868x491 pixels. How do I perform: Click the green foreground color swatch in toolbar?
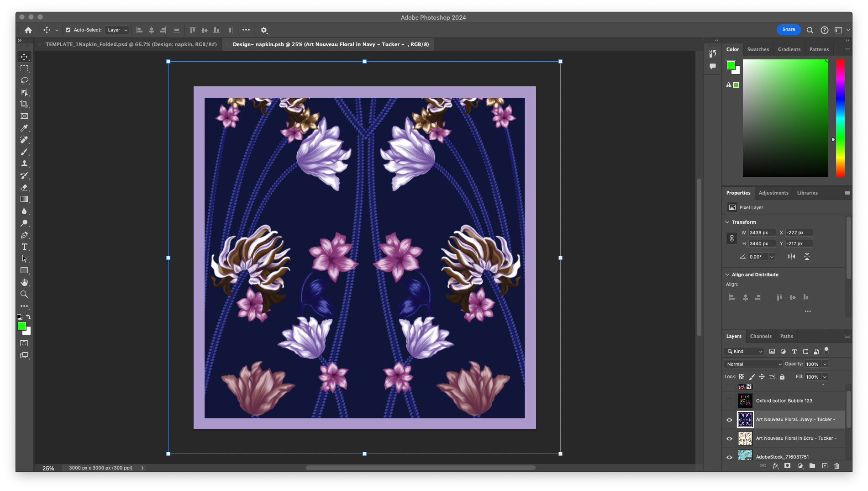[x=21, y=326]
